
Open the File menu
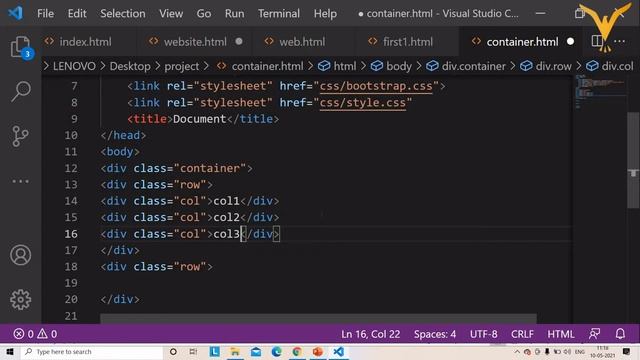click(x=45, y=13)
